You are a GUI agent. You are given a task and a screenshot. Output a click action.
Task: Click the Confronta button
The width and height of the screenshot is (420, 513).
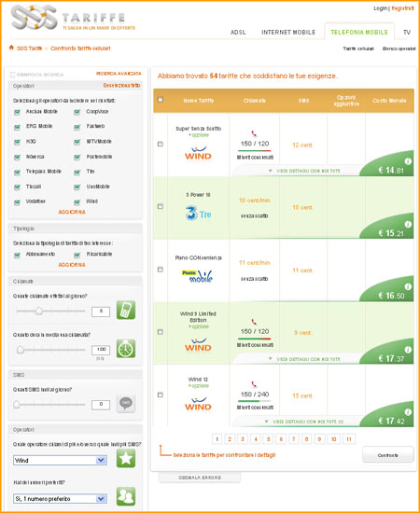click(x=388, y=455)
